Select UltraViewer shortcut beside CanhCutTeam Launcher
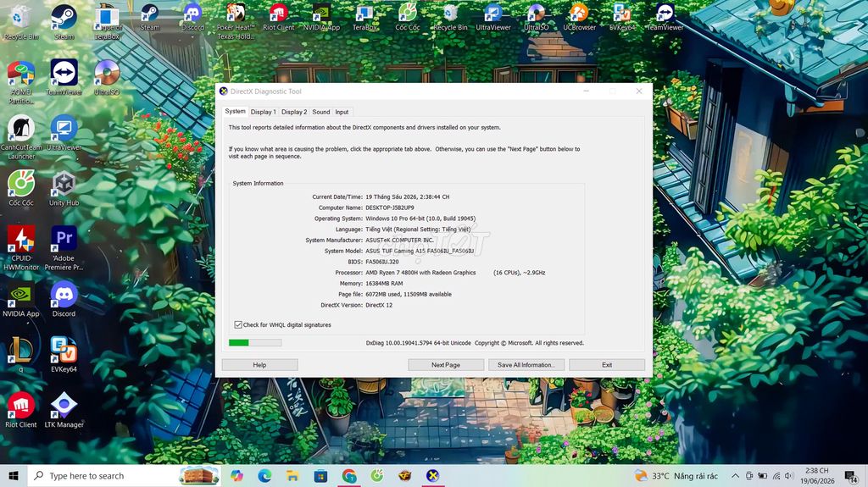The height and width of the screenshot is (487, 868). pos(64,133)
